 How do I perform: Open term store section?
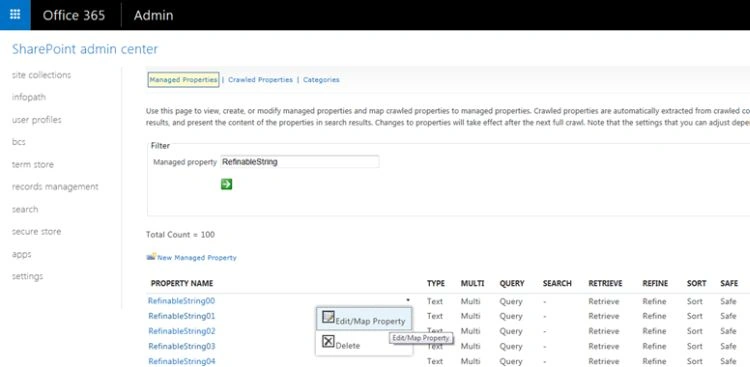(33, 165)
